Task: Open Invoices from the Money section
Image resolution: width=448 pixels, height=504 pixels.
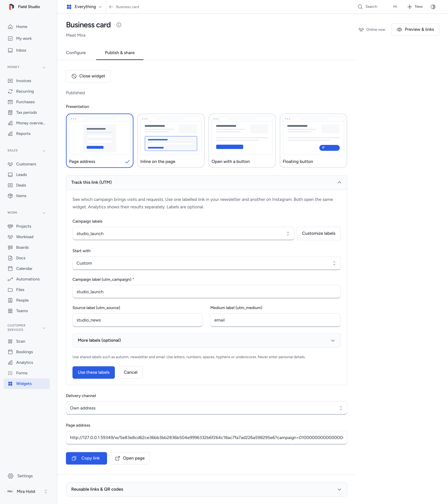Action: pyautogui.click(x=27, y=81)
